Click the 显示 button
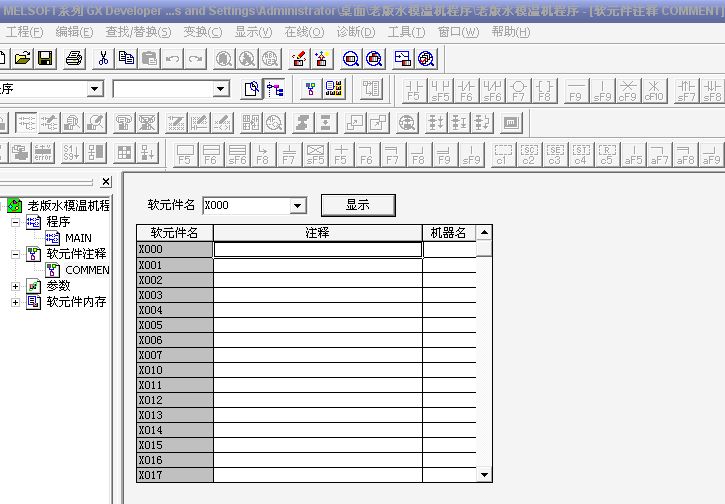This screenshot has width=725, height=504. (x=358, y=205)
